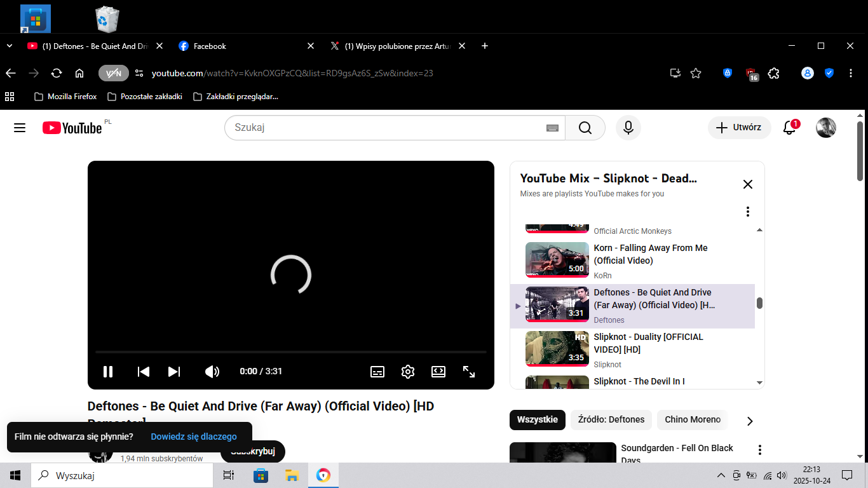Go to previous video in player
Viewport: 868px width, 488px height.
(x=144, y=372)
